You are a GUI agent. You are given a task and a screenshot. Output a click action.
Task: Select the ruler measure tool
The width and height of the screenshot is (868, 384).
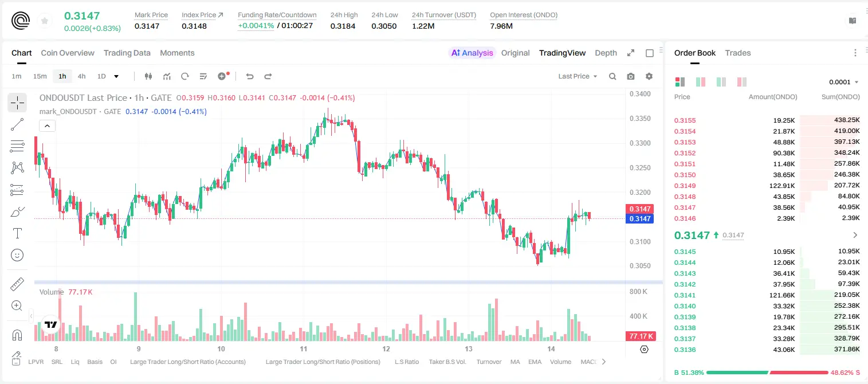tap(17, 284)
